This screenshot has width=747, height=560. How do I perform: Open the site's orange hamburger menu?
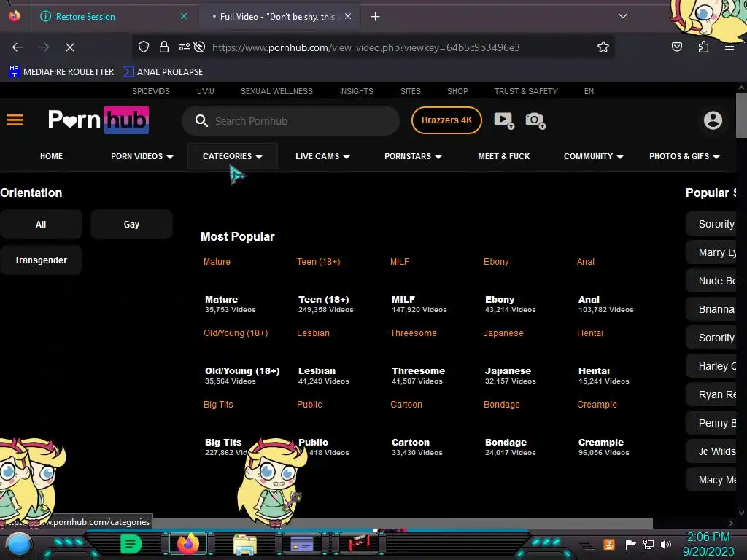click(15, 120)
